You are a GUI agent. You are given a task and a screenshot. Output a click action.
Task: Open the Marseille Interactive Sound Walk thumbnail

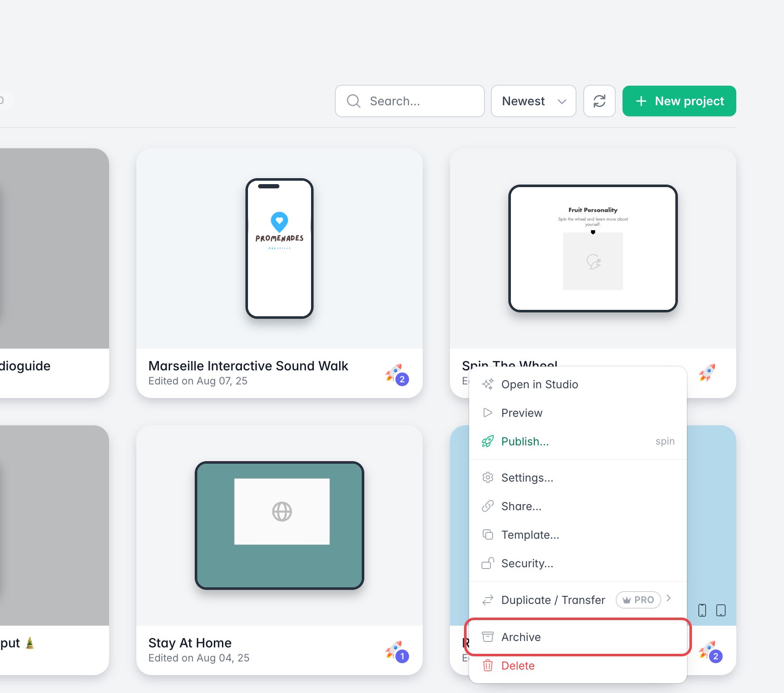(x=280, y=248)
